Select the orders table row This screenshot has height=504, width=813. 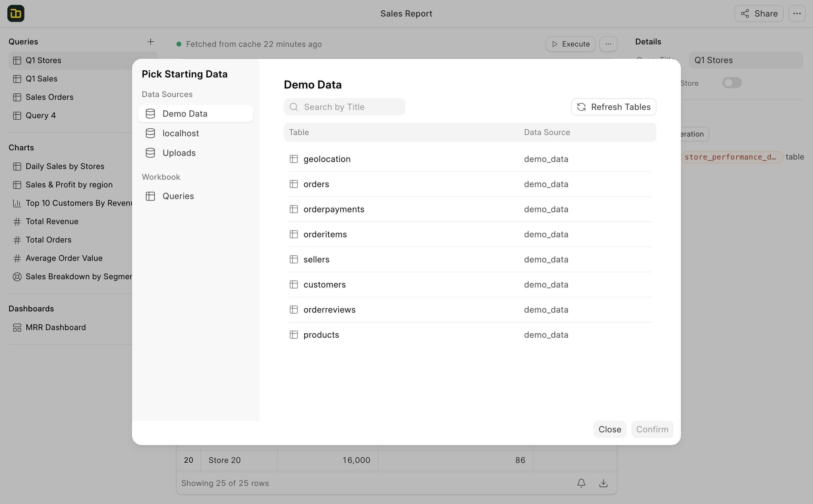coord(316,184)
